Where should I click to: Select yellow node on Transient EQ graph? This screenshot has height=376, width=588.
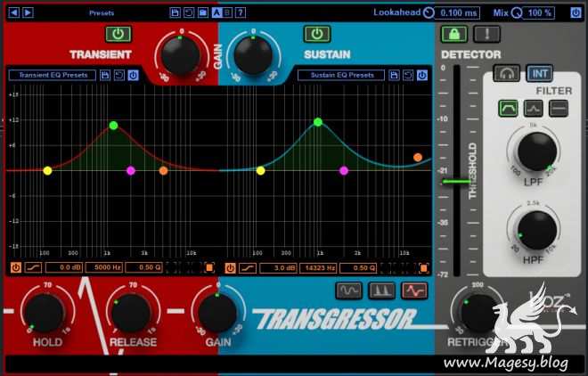coord(47,171)
